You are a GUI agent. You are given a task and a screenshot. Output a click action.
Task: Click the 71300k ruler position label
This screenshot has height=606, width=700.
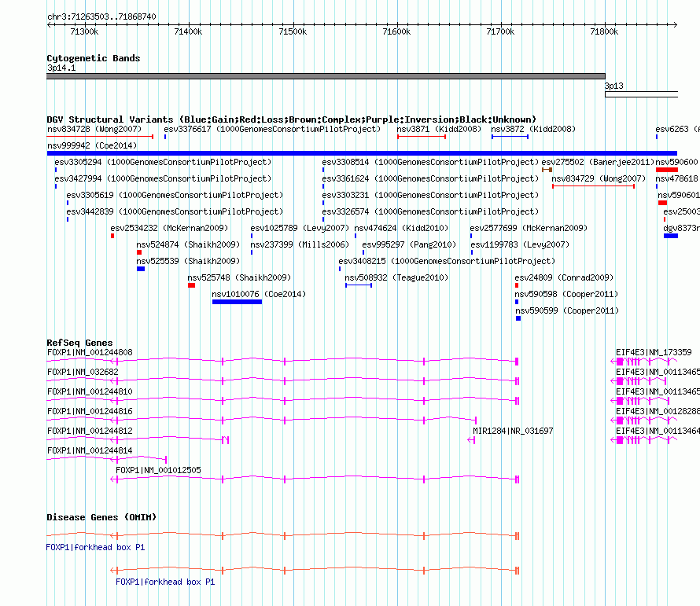click(x=84, y=31)
